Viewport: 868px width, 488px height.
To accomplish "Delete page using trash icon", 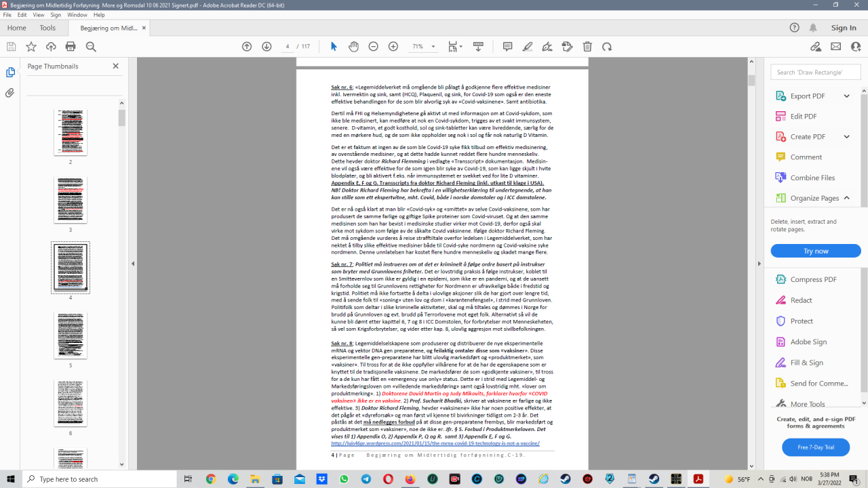I will (587, 47).
